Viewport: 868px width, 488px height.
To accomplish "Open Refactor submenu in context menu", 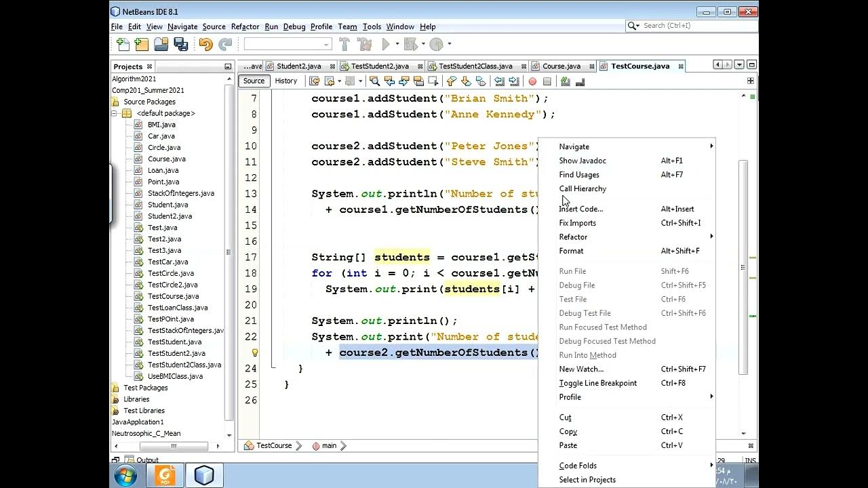I will click(x=627, y=237).
